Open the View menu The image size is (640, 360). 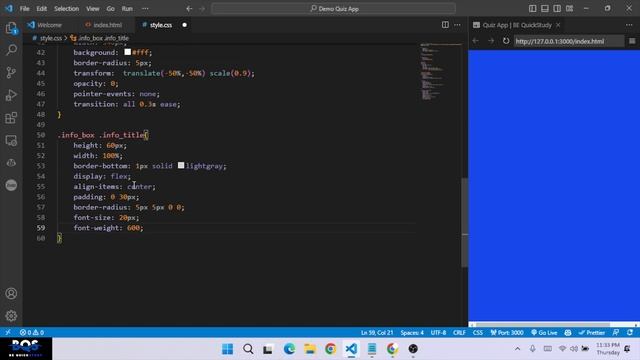click(x=93, y=9)
